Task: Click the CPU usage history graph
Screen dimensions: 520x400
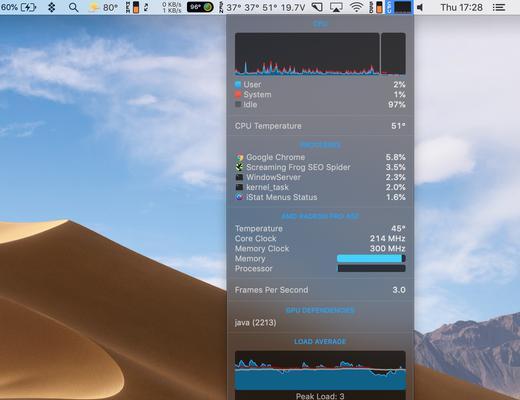Action: pos(307,54)
